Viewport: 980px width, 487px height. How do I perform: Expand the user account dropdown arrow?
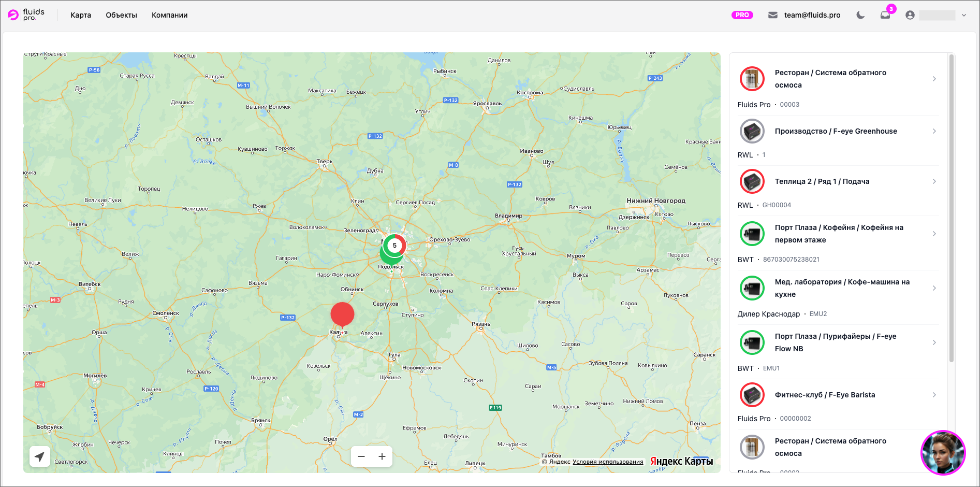click(x=964, y=15)
